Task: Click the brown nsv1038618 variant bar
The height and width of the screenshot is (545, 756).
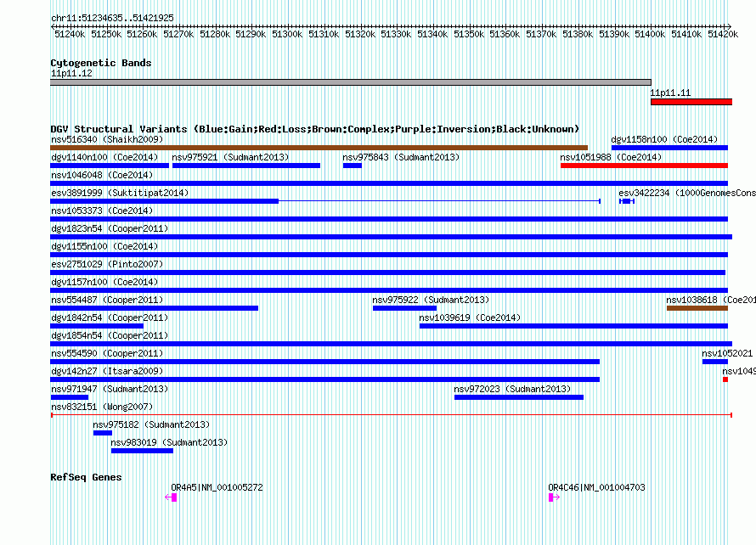Action: tap(697, 308)
